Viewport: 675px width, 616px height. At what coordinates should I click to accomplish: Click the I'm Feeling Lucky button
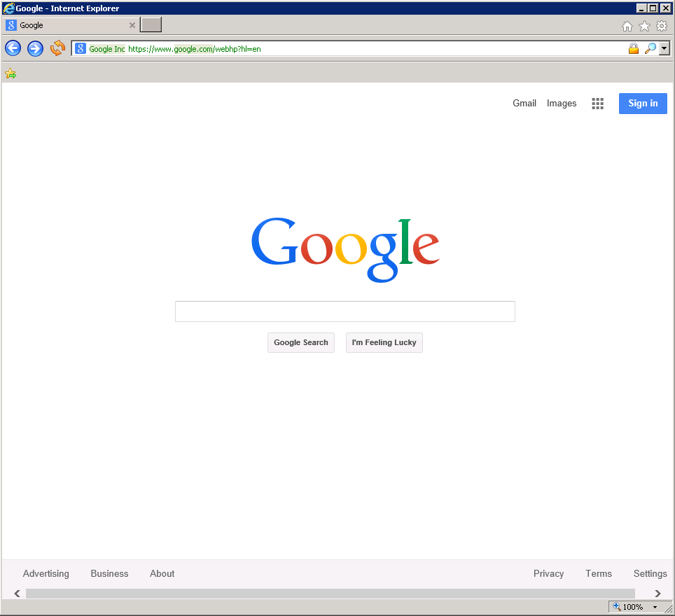click(x=384, y=343)
